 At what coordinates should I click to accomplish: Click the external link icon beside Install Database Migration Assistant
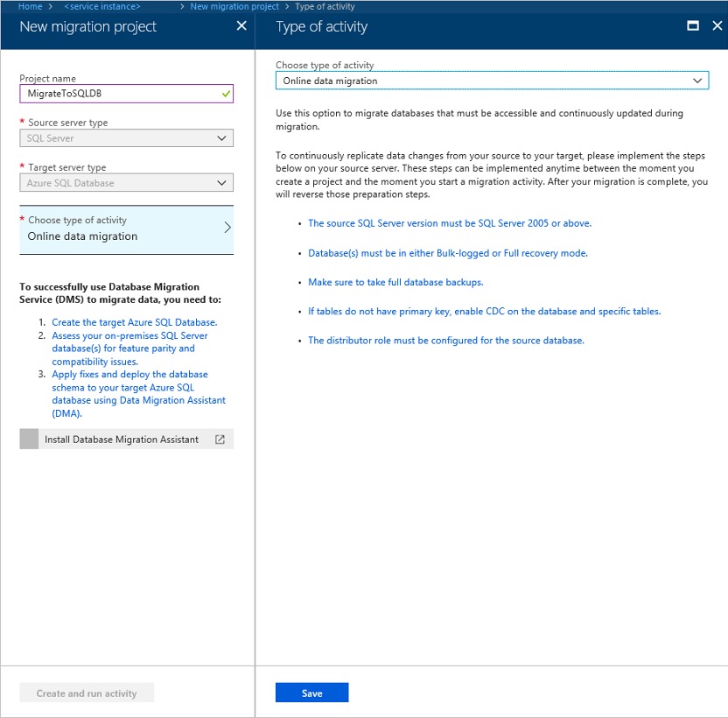[220, 440]
